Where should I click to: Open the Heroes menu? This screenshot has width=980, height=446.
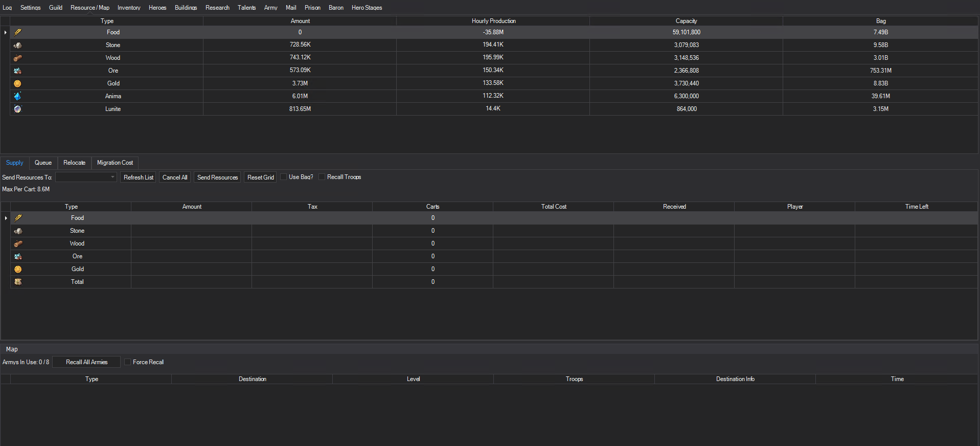tap(157, 8)
